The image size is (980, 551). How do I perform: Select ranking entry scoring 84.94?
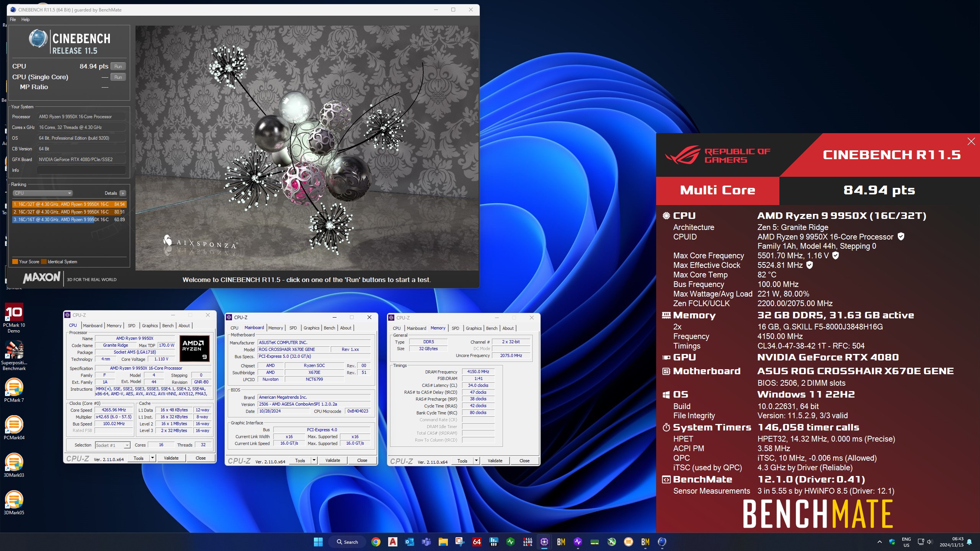(69, 204)
